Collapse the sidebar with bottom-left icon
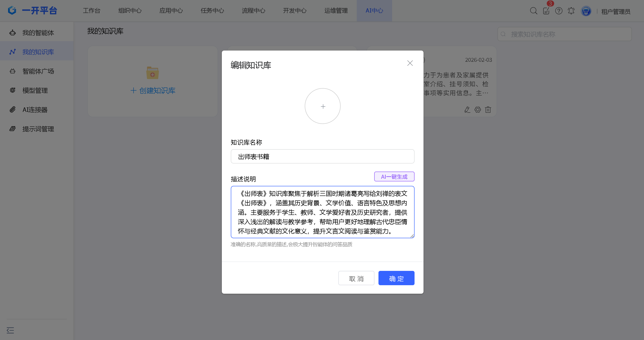The width and height of the screenshot is (644, 340). 10,330
